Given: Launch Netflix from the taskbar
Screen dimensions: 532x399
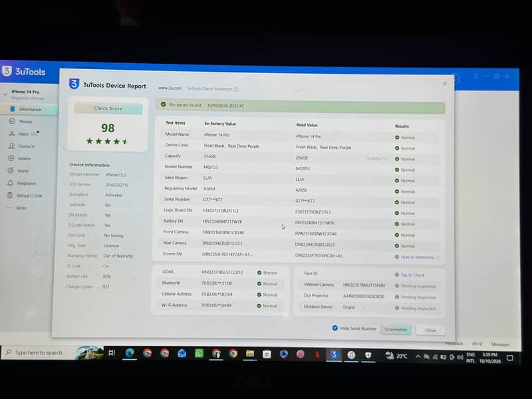Looking at the screenshot, I should [x=317, y=354].
